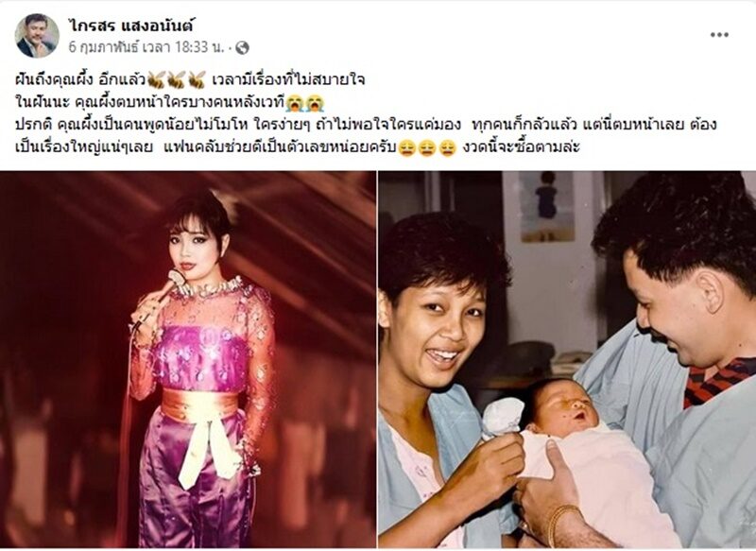Click the second bee emoji in the post
The width and height of the screenshot is (756, 551).
pyautogui.click(x=177, y=79)
